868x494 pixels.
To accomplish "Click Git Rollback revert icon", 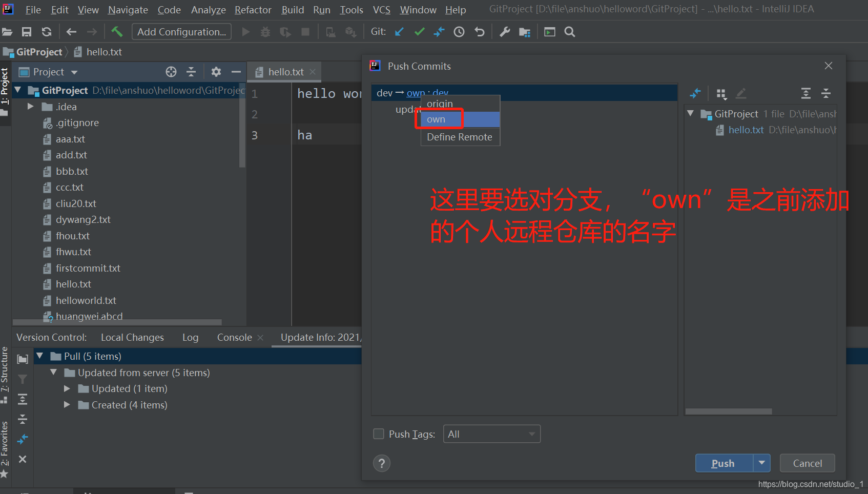I will 480,32.
